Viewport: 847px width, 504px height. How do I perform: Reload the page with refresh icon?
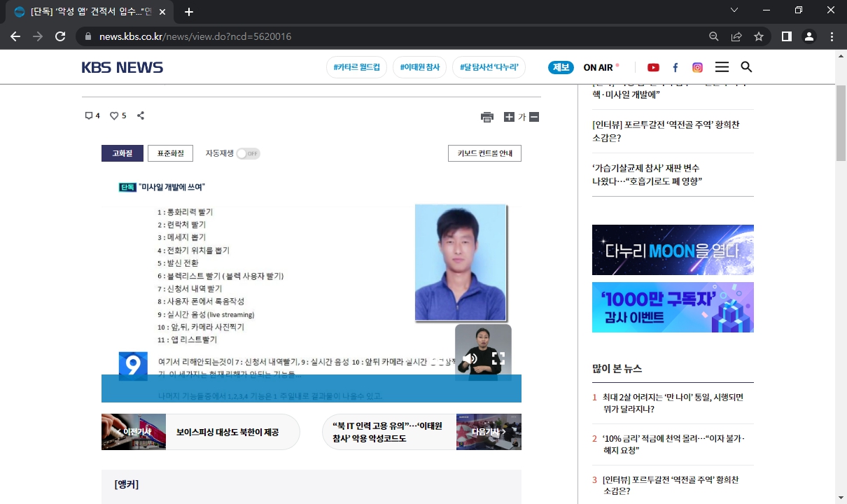(60, 36)
